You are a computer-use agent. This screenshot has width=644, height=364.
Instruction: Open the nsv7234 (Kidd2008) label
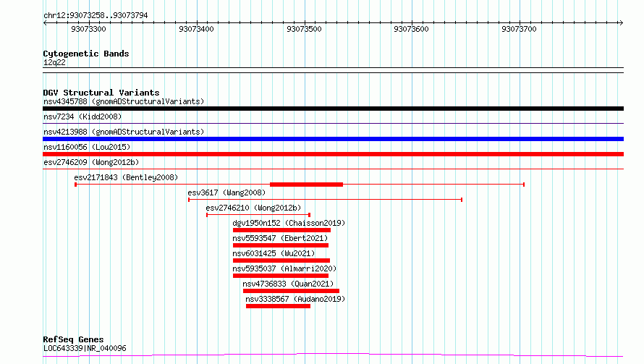tap(82, 117)
